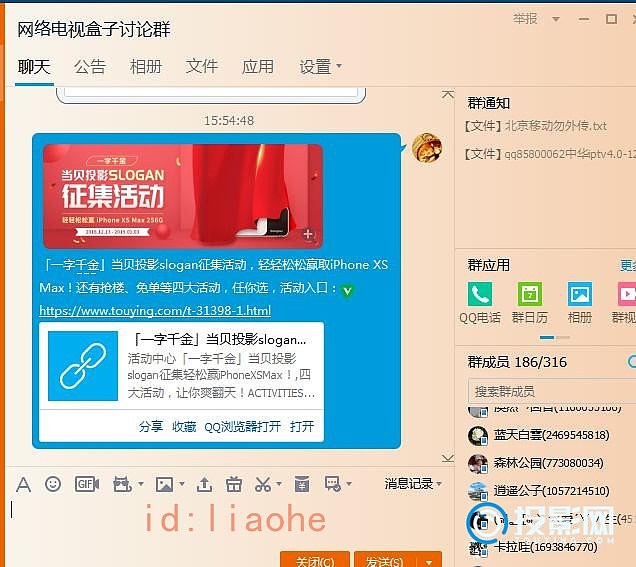Viewport: 636px width, 567px height.
Task: Start the scissors screenshot tool
Action: pyautogui.click(x=263, y=484)
